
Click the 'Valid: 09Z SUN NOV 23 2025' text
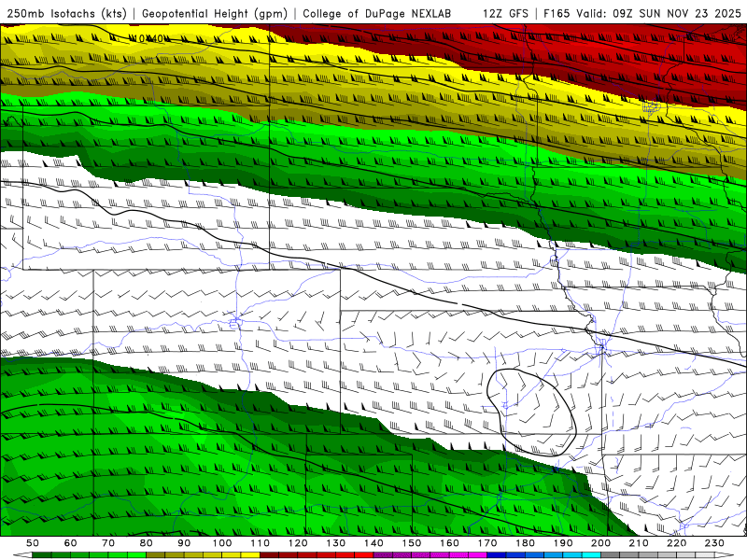pos(658,13)
